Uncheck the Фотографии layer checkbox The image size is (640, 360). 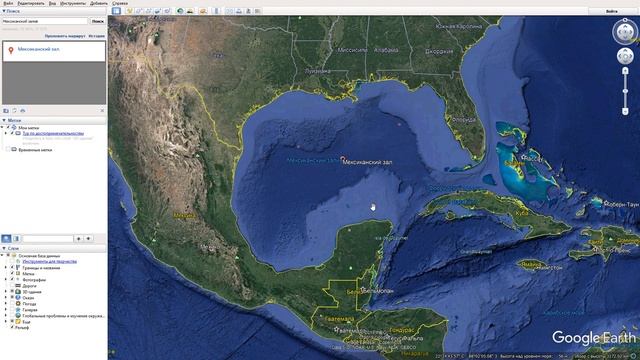click(x=12, y=280)
